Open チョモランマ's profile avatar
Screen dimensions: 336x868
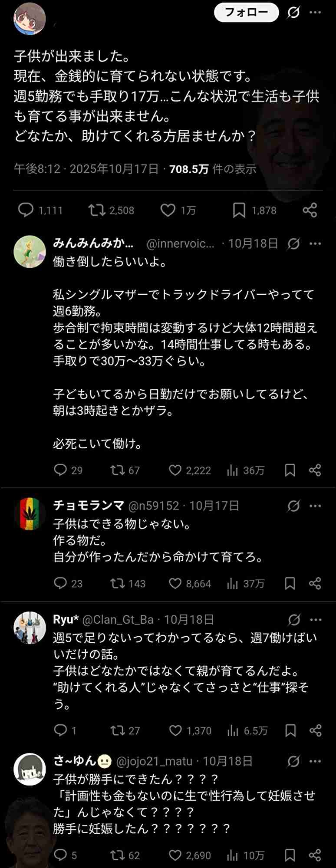(x=30, y=514)
